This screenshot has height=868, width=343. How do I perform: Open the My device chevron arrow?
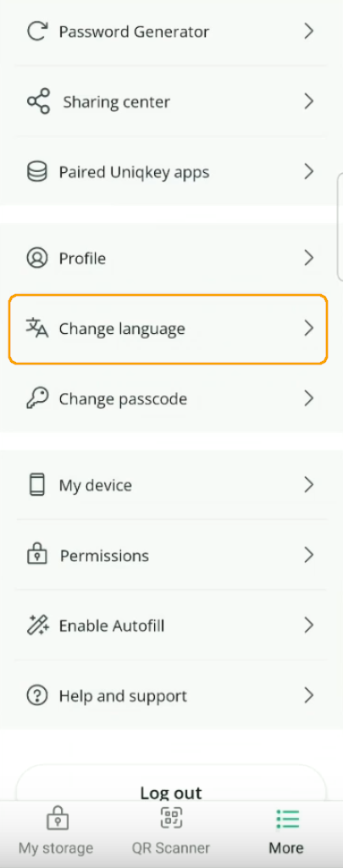click(x=308, y=485)
